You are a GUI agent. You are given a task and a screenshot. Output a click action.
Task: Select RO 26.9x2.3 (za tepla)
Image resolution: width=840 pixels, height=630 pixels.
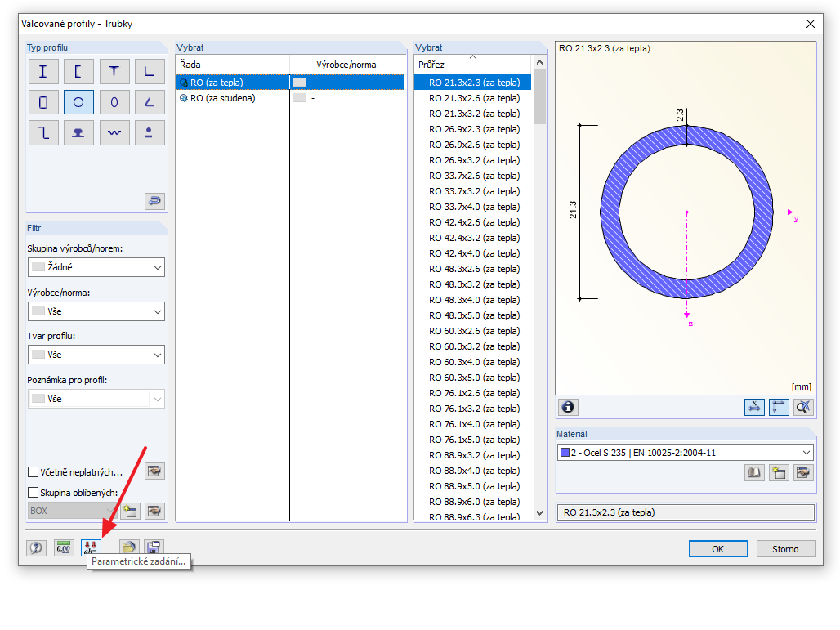[474, 129]
